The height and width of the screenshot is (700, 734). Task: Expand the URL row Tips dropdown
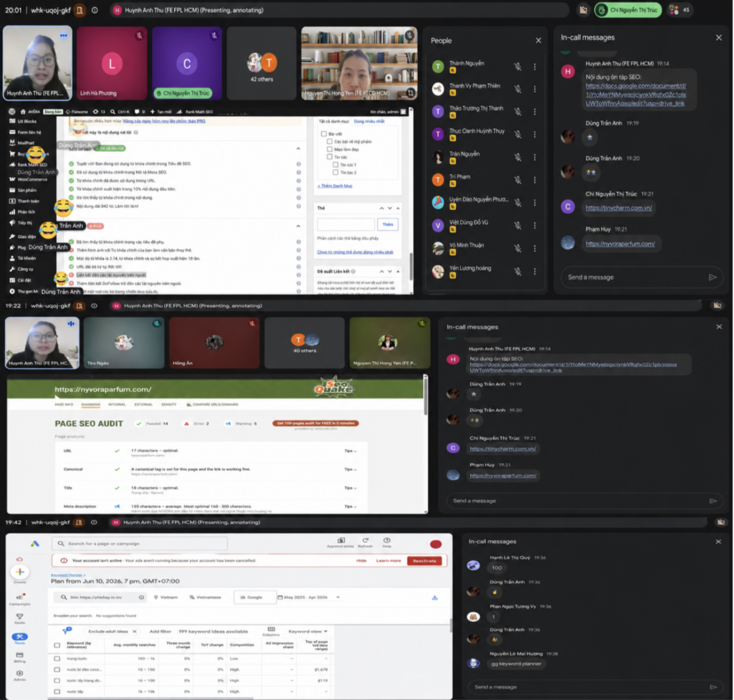tap(351, 451)
